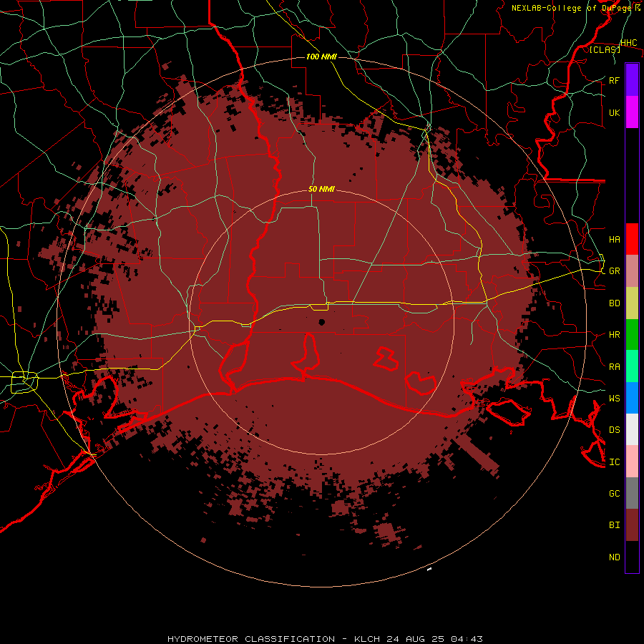The width and height of the screenshot is (644, 644).
Task: Click the GR legend color swatch
Action: click(632, 270)
